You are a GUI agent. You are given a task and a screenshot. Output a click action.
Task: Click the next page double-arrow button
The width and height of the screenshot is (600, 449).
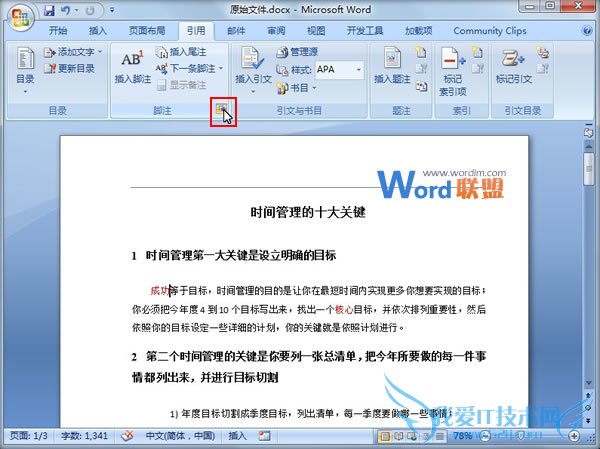click(x=589, y=421)
